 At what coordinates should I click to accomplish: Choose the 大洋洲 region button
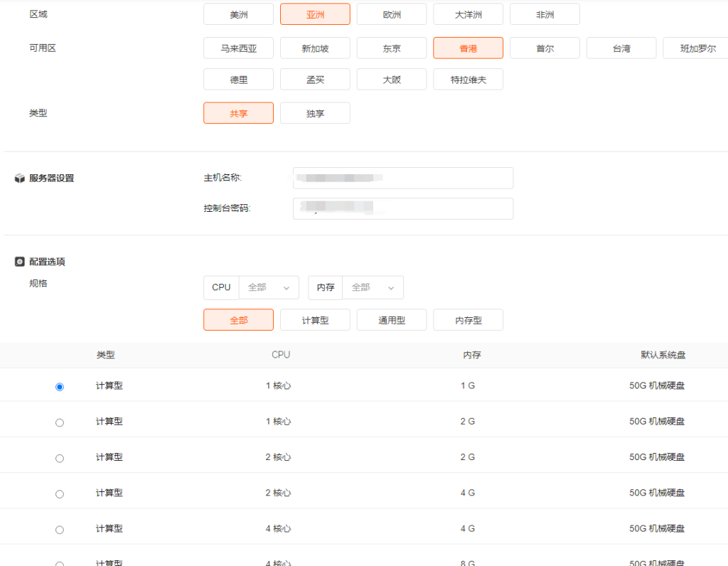(468, 14)
